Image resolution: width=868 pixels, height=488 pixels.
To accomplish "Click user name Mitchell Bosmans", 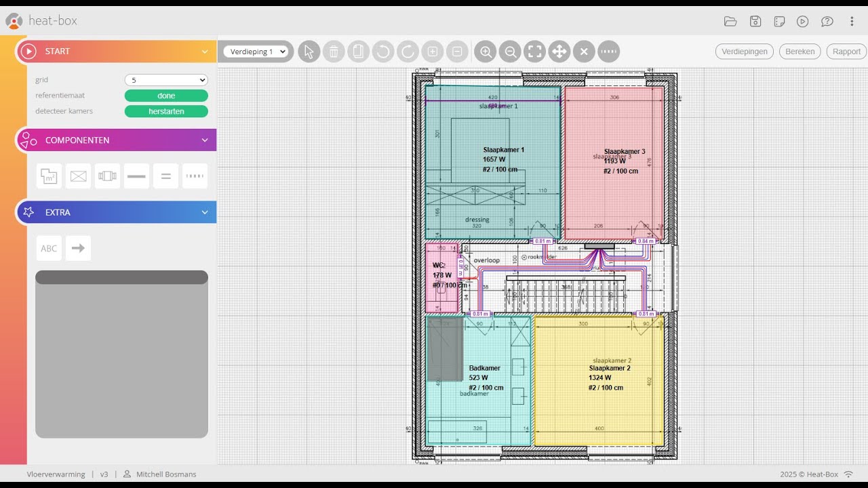I will click(166, 474).
